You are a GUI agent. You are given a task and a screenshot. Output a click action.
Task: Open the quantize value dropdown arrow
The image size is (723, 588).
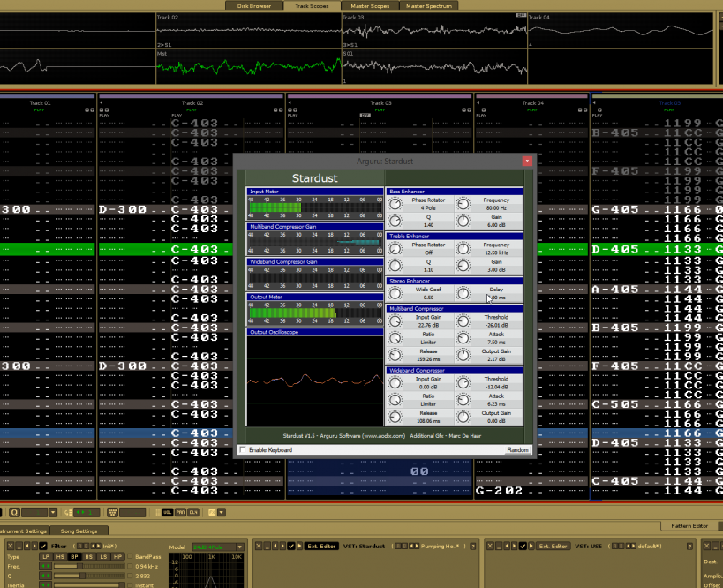(53, 512)
